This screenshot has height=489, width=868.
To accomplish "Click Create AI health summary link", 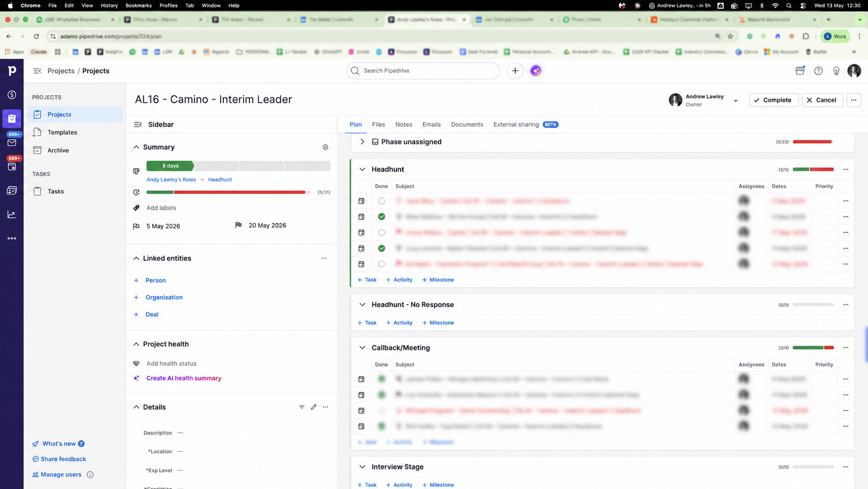I will tap(184, 378).
